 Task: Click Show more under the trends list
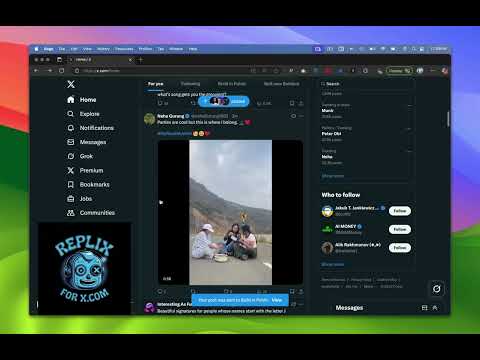click(333, 176)
